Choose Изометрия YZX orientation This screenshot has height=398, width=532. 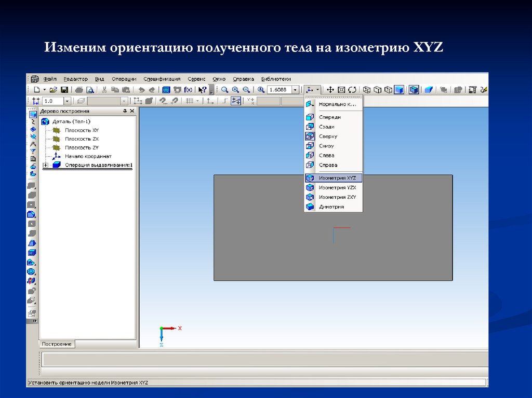334,187
